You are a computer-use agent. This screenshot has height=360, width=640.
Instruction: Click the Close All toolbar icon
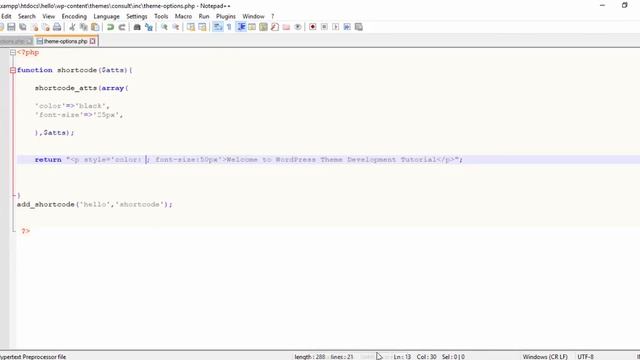46,27
